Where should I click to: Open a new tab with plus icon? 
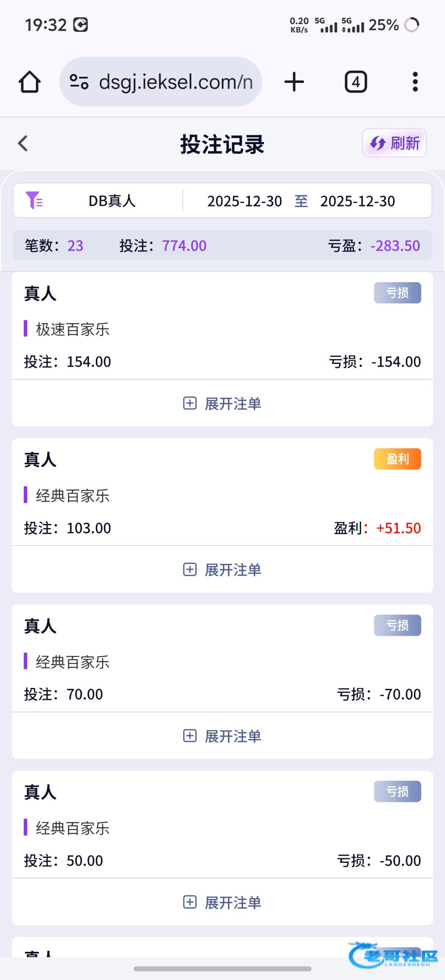[x=294, y=82]
